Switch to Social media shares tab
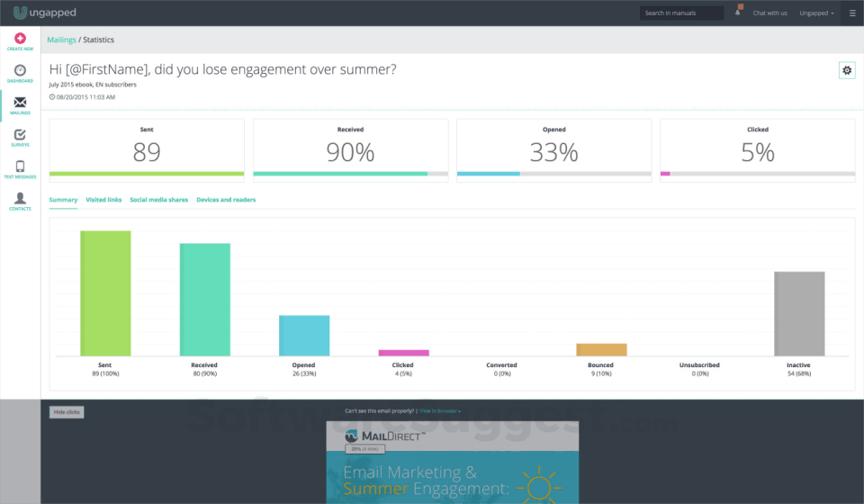 (158, 200)
